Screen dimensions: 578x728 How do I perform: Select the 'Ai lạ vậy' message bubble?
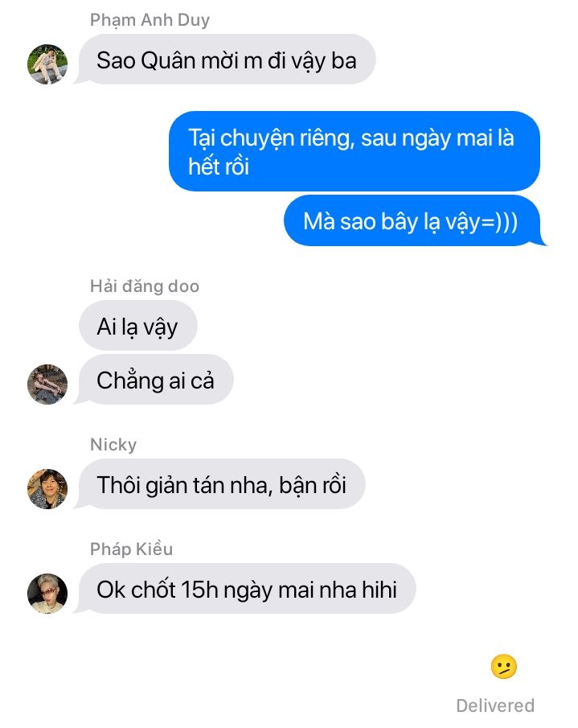click(137, 326)
